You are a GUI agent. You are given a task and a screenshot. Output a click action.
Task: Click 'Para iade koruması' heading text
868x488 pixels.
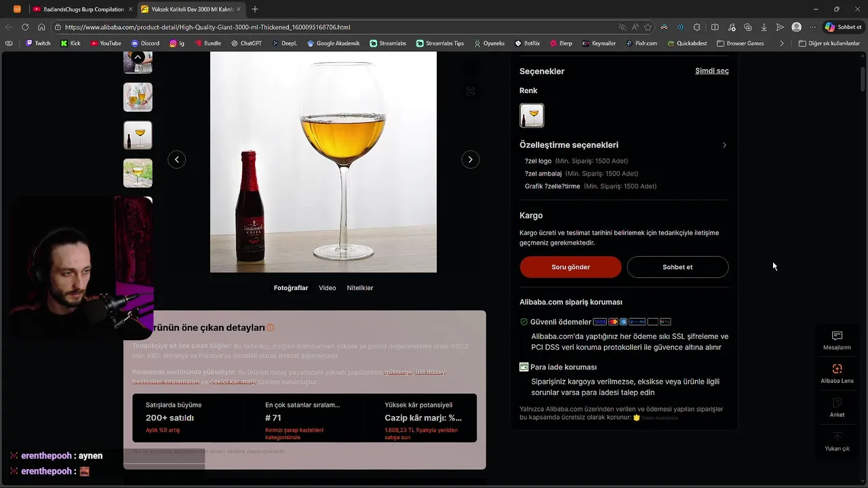coord(564,367)
